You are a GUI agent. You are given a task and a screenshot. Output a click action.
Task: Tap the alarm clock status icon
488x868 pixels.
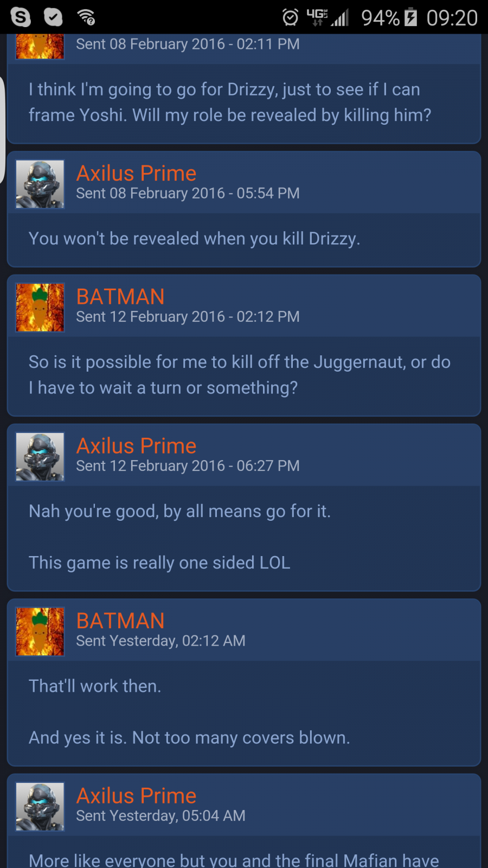291,17
